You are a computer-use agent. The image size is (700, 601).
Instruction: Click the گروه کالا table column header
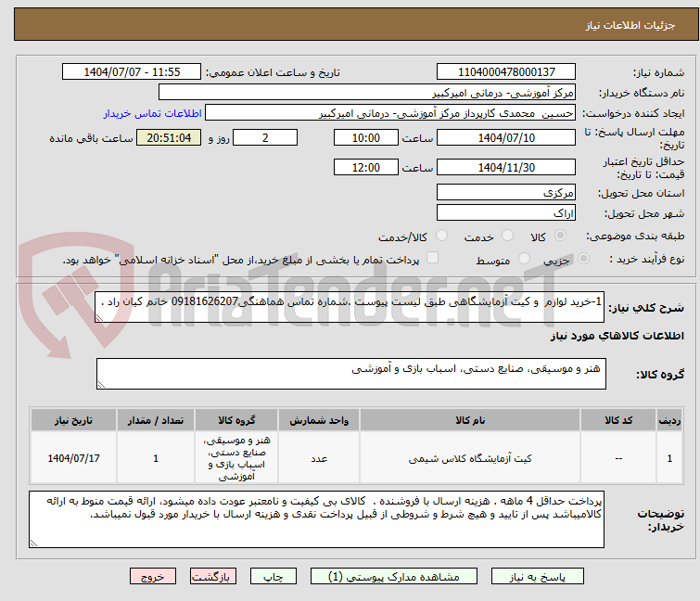[x=236, y=420]
